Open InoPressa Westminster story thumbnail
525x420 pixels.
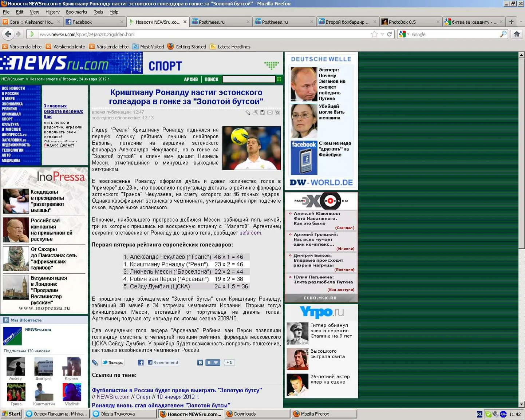(x=16, y=288)
